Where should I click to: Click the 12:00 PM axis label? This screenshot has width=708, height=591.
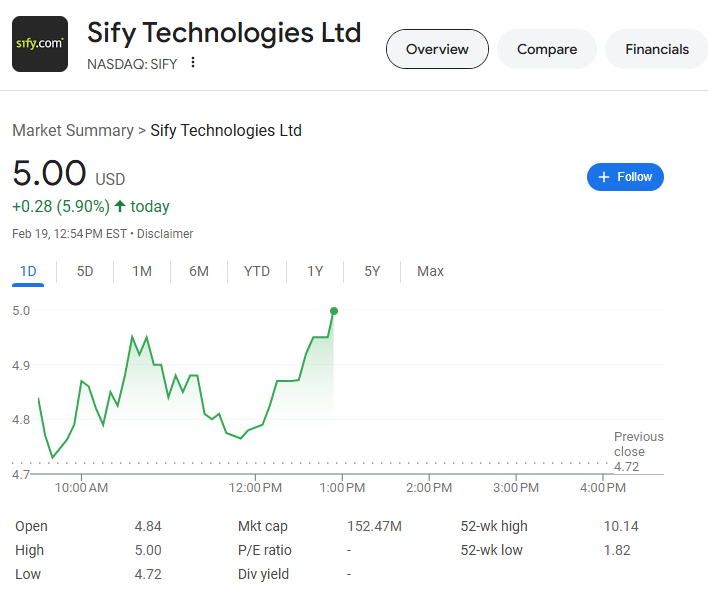255,488
